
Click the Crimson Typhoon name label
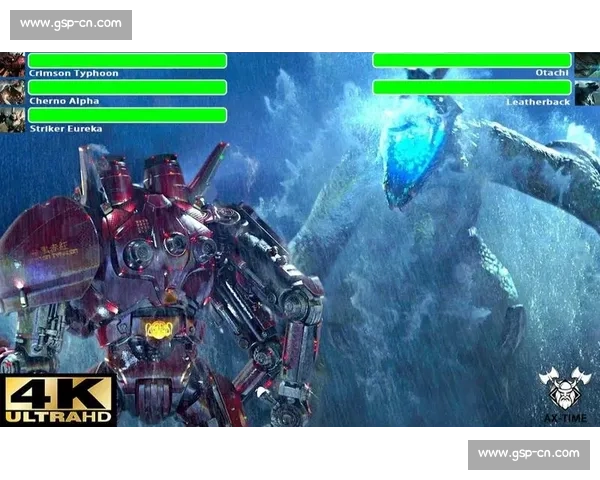pyautogui.click(x=74, y=74)
